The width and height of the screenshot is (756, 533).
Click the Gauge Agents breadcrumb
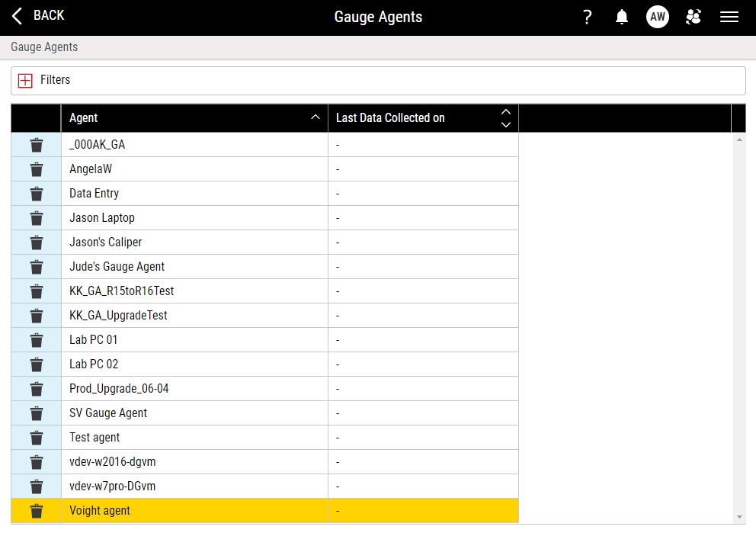(x=44, y=47)
